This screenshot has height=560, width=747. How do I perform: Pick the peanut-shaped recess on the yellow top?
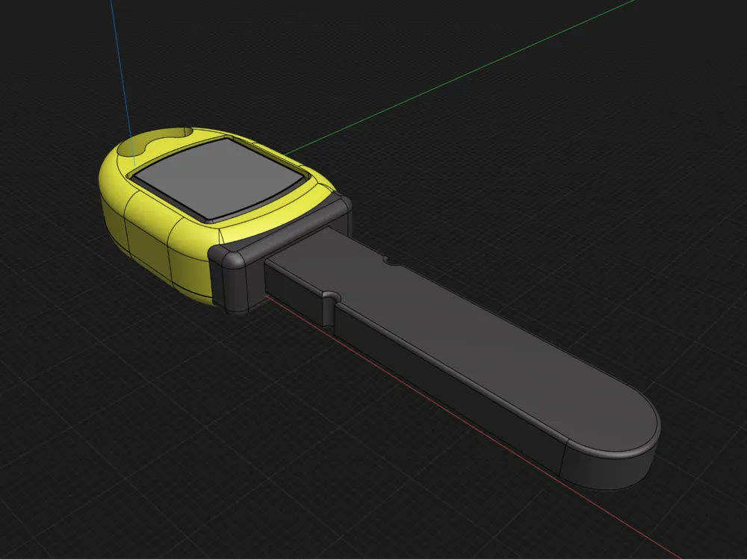tap(157, 139)
